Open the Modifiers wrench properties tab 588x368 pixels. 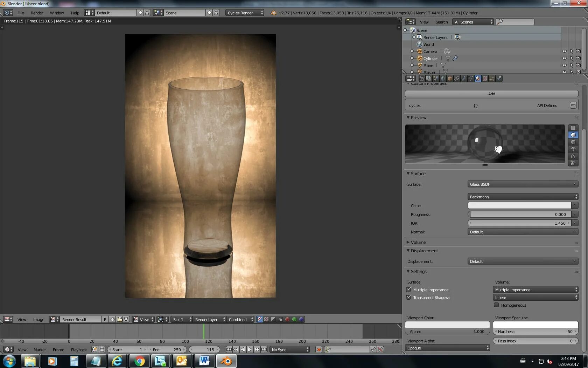[x=464, y=79]
